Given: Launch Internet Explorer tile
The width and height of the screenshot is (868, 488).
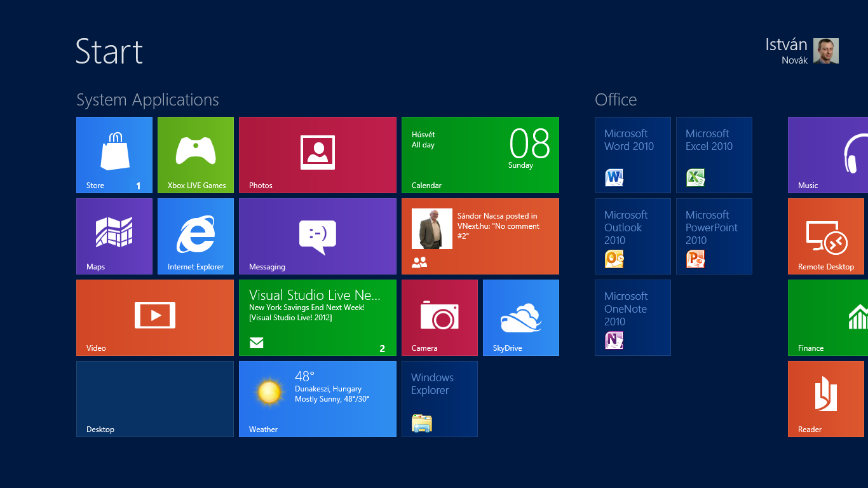Looking at the screenshot, I should [196, 236].
